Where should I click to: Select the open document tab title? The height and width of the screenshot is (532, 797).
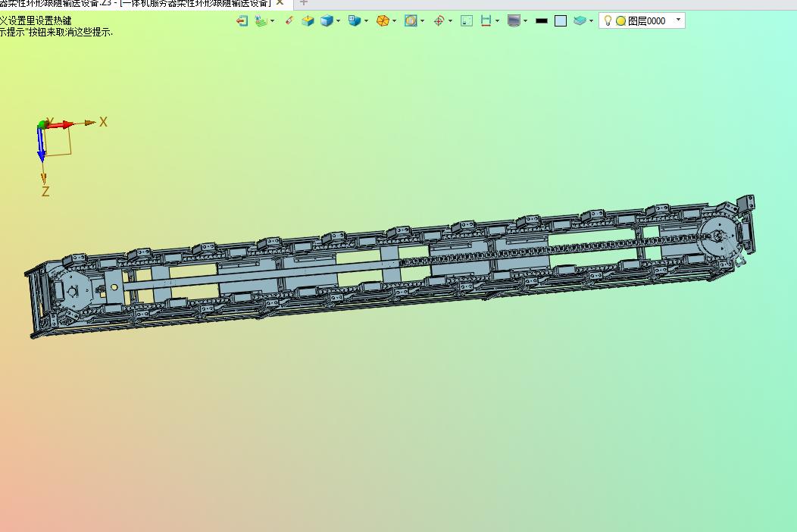click(135, 3)
